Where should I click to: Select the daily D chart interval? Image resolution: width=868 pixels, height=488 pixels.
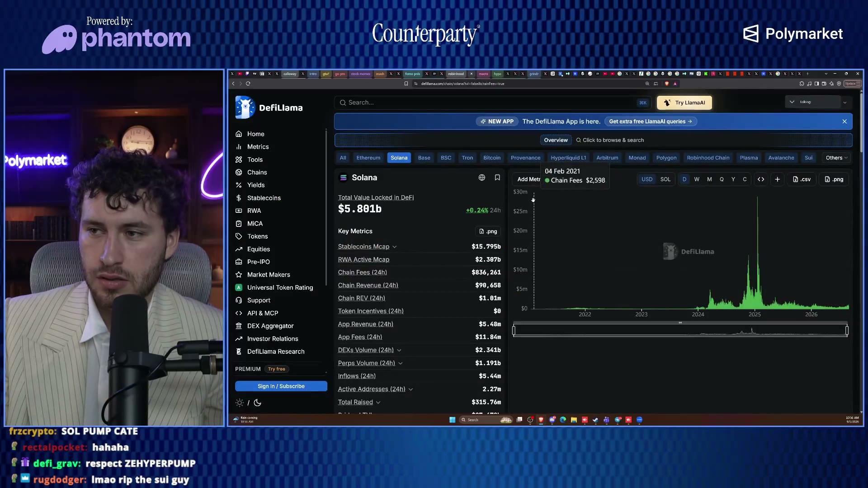(x=684, y=179)
